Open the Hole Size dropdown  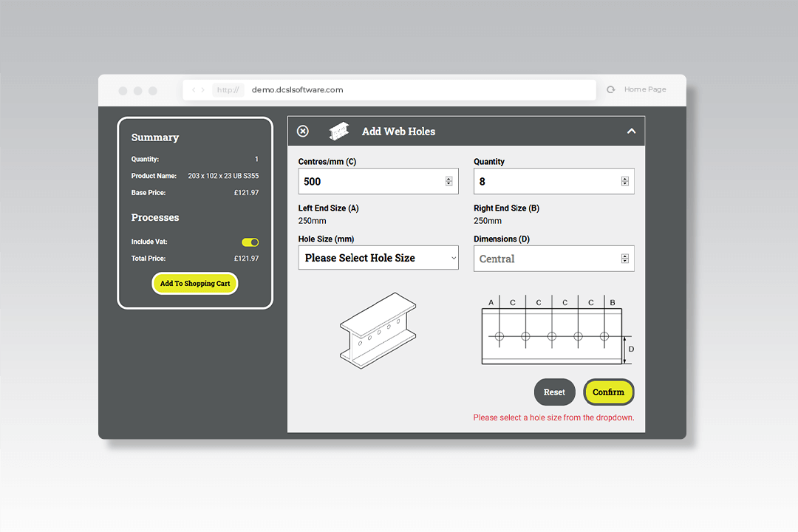[x=378, y=258]
